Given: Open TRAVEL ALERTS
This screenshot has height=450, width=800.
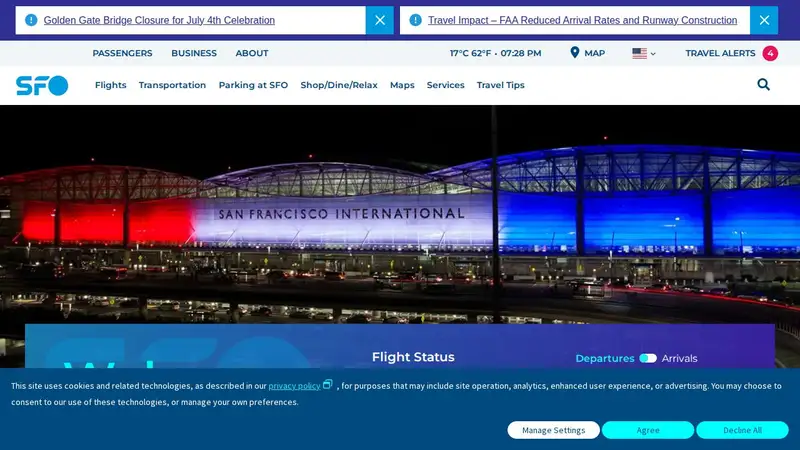Looking at the screenshot, I should coord(720,53).
